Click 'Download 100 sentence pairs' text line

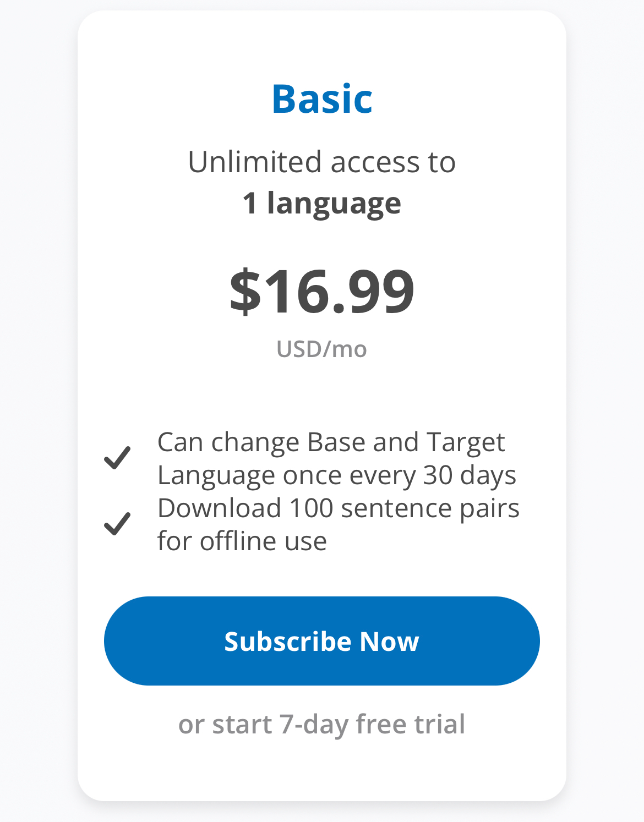pos(339,508)
